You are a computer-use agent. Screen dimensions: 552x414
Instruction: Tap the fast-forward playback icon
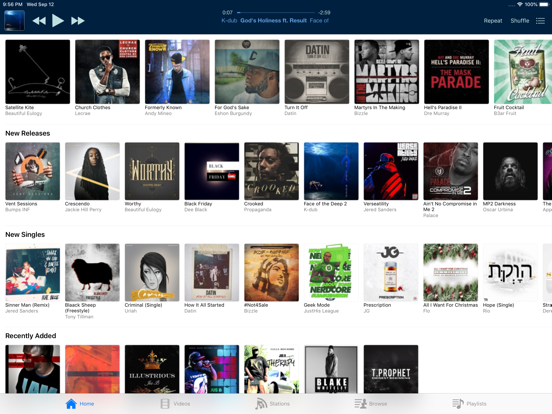pos(77,21)
